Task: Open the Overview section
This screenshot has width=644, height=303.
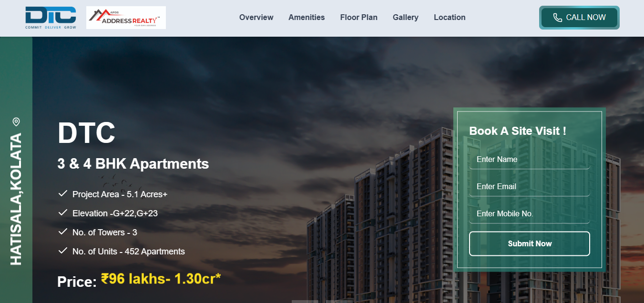Action: 256,18
